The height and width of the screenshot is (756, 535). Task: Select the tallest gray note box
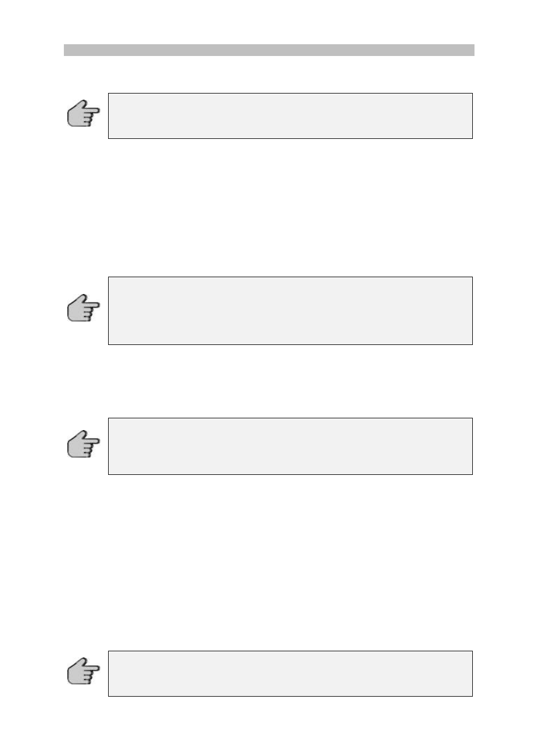pos(290,311)
